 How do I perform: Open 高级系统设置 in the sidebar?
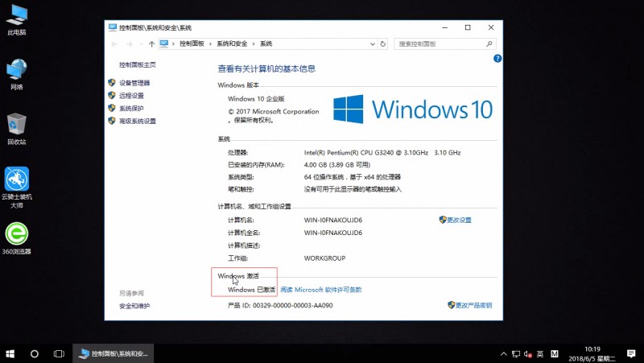(138, 122)
